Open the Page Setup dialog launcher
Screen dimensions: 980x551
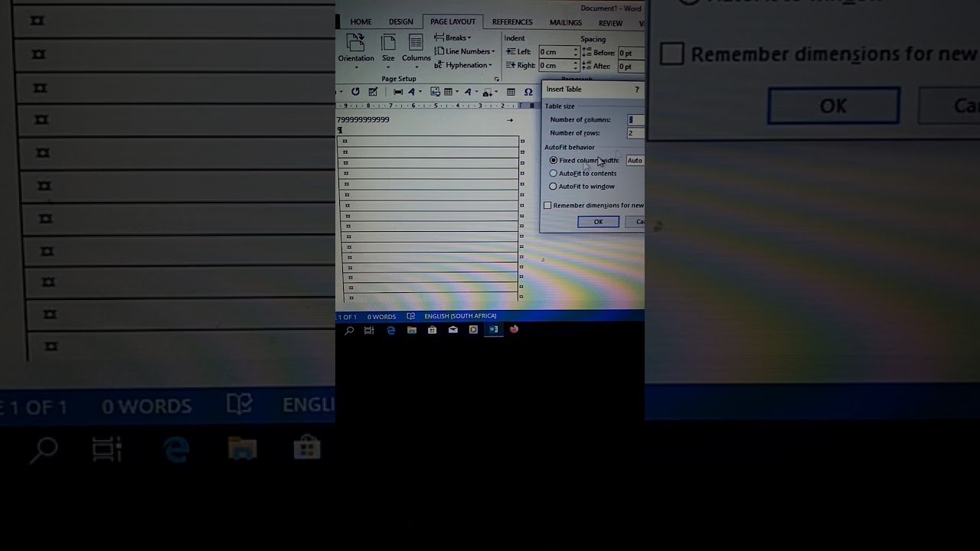(x=496, y=79)
